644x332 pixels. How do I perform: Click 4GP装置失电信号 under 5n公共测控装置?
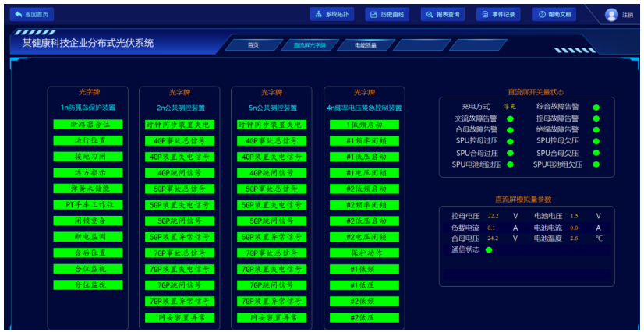[271, 157]
